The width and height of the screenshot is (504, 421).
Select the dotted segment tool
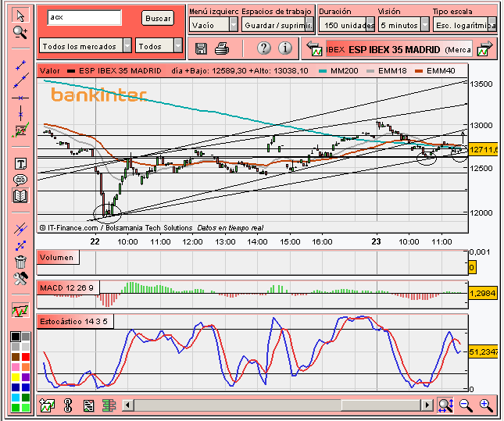pyautogui.click(x=20, y=246)
